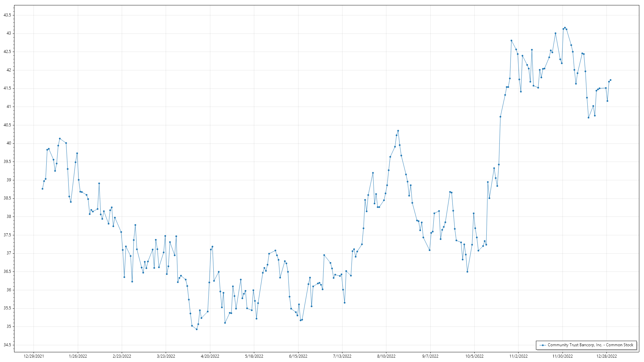
Task: Click the 40 y-axis tick label
Action: point(9,143)
